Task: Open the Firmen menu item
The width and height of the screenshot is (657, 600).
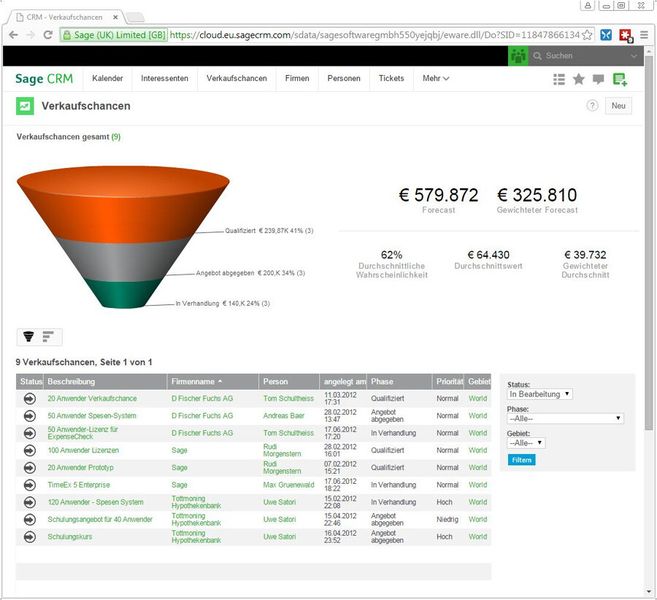Action: tap(297, 78)
